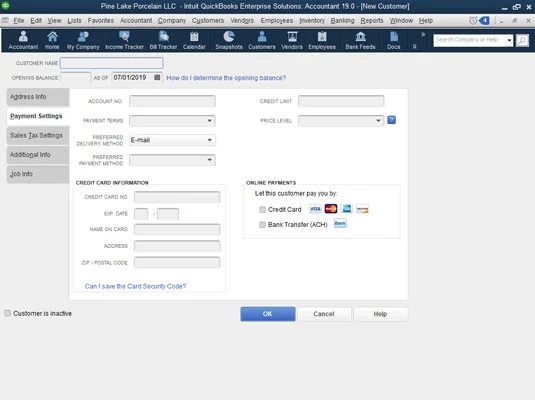Click the Help button
This screenshot has width=535, height=400.
380,314
